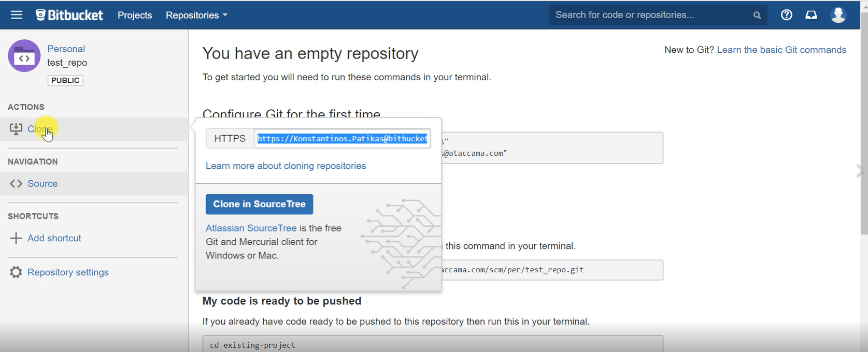
Task: Open the hamburger menu in the header
Action: coord(17,15)
